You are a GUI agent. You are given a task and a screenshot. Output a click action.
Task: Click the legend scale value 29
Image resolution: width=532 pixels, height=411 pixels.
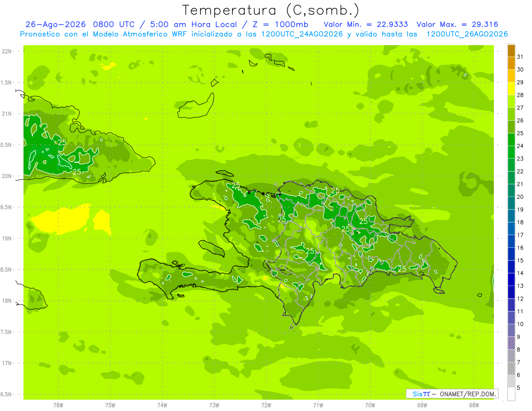tap(520, 82)
